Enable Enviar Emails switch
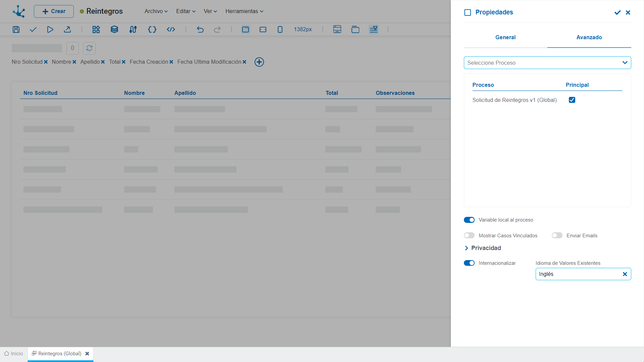644x362 pixels. [x=557, y=236]
